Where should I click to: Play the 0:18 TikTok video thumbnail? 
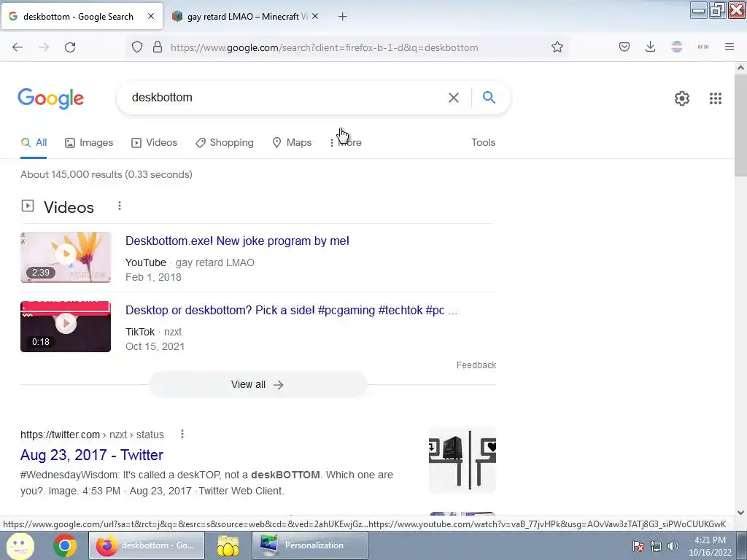pyautogui.click(x=66, y=327)
